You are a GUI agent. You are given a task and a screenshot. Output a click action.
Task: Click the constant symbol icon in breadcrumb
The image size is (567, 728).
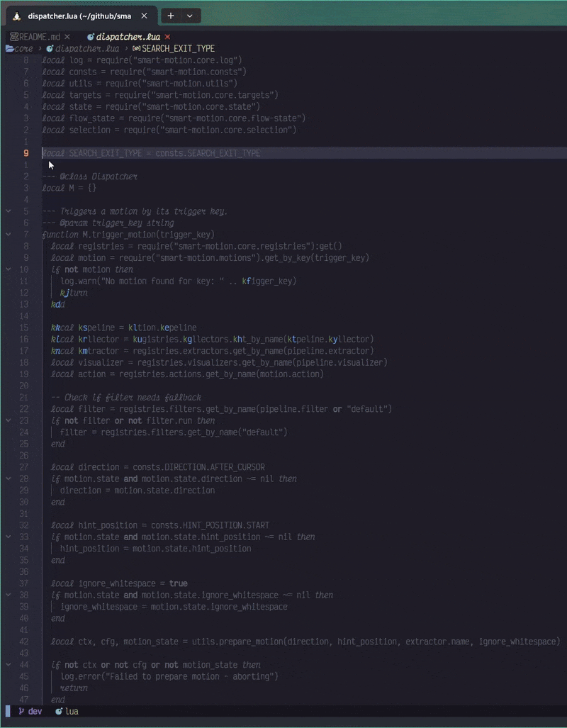(137, 48)
